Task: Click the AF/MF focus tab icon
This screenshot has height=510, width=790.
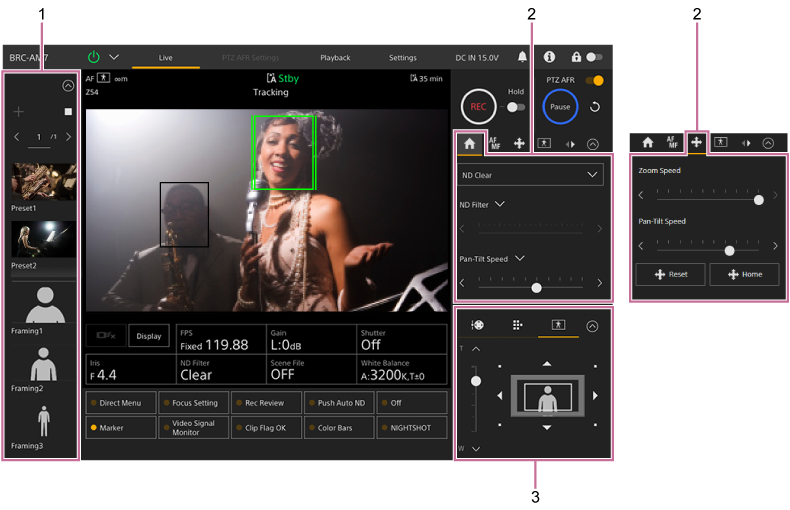Action: click(494, 143)
